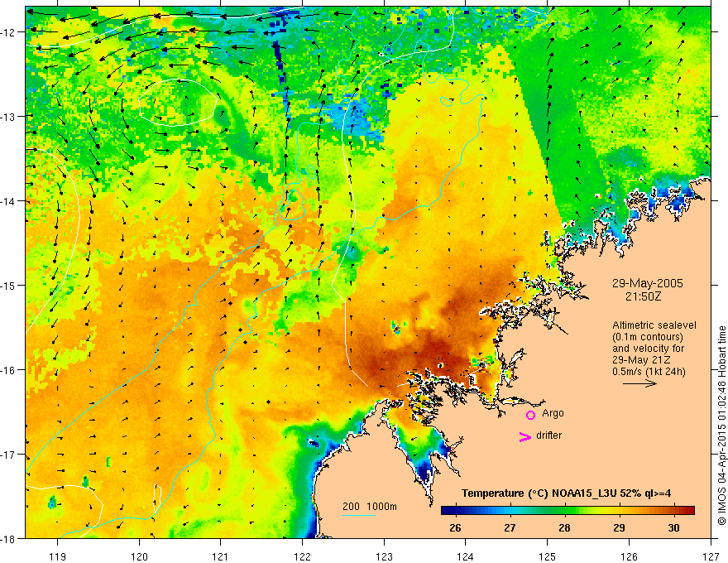Click the -14 latitude axis label
This screenshot has height=563, width=728.
tap(8, 201)
